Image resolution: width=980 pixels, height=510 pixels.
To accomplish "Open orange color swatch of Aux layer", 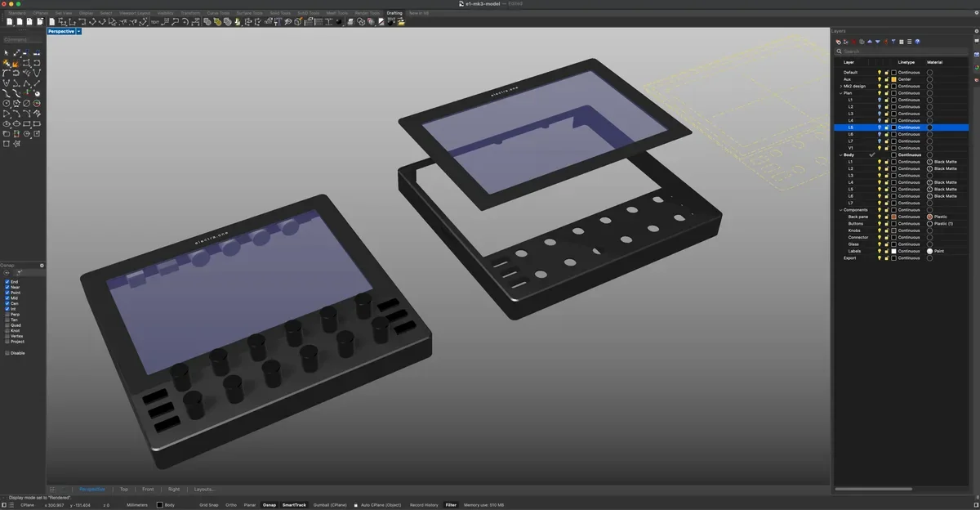I will click(x=893, y=79).
